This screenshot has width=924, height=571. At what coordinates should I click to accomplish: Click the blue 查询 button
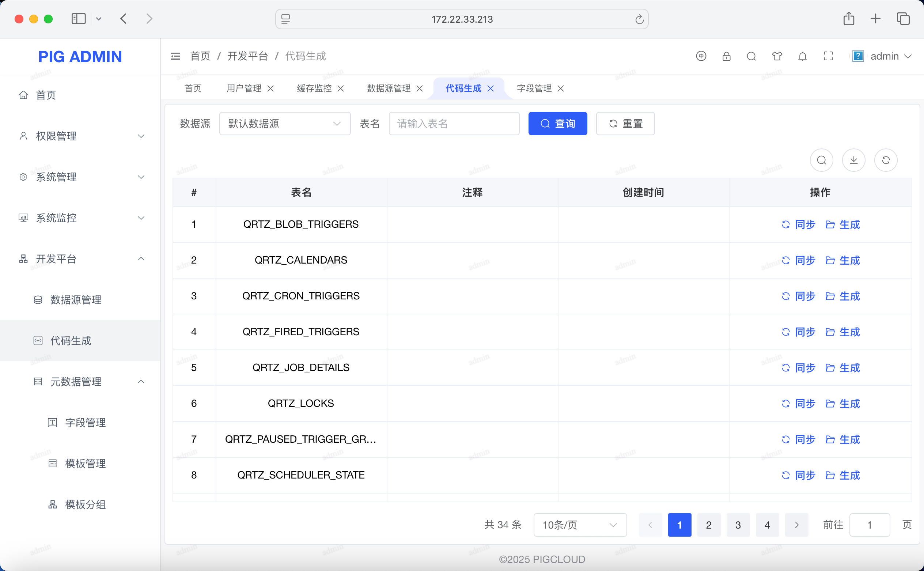tap(557, 124)
